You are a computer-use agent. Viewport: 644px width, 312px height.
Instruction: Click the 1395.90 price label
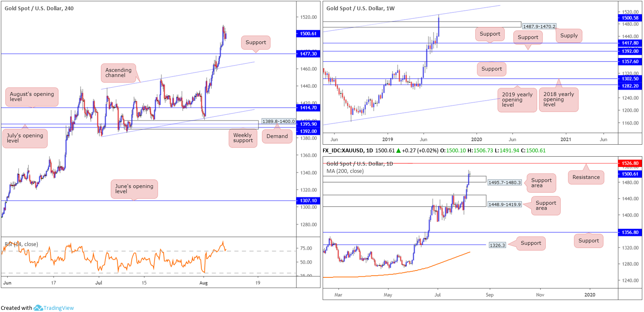(308, 125)
